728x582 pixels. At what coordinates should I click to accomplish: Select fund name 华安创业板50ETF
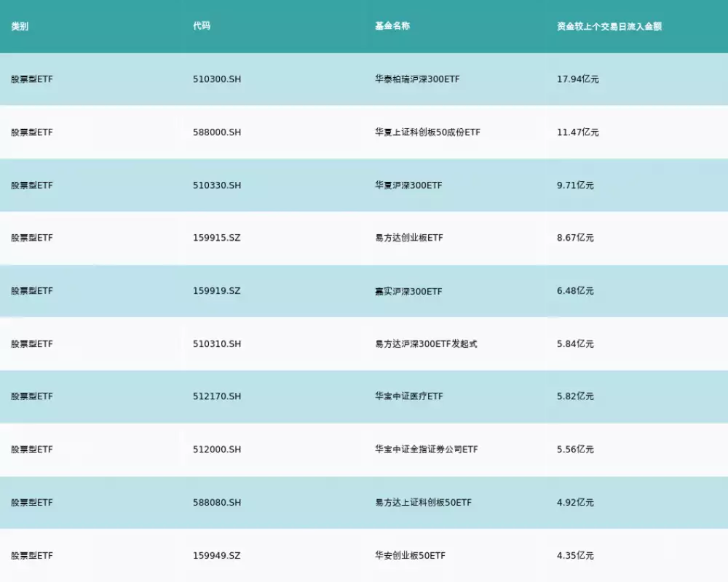click(410, 556)
